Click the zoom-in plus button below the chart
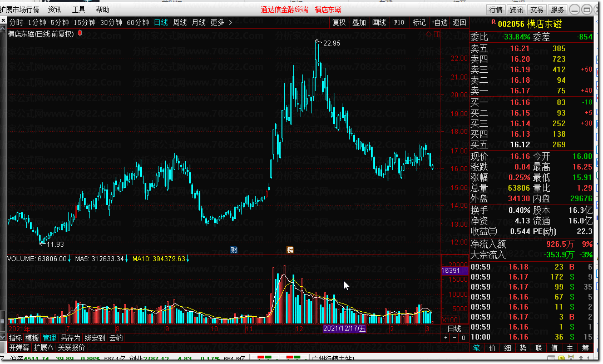 (446, 338)
